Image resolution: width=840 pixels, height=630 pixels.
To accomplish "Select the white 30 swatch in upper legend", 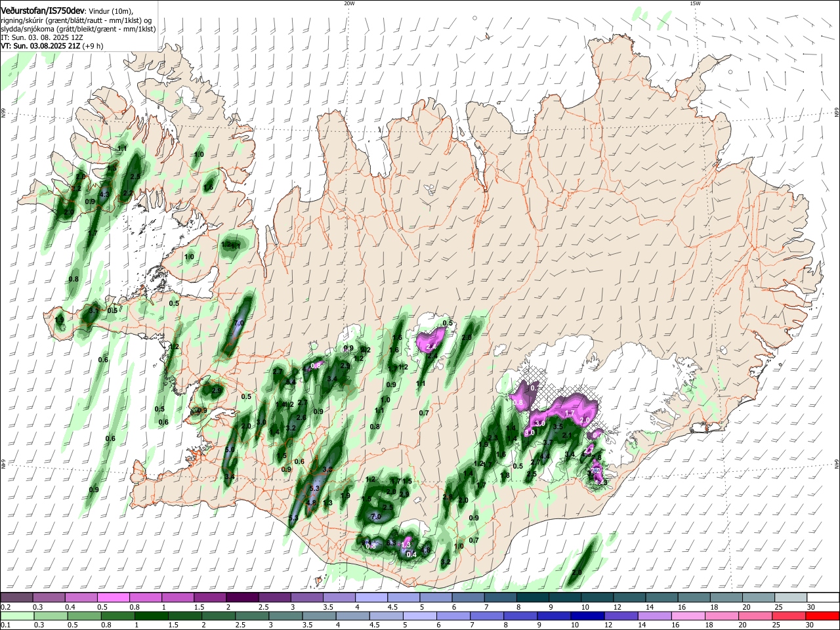I will tap(822, 597).
